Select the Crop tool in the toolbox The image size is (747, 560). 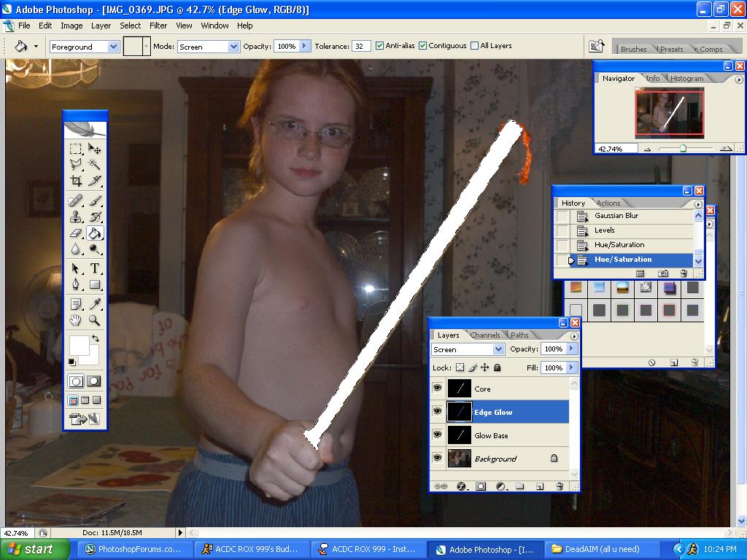[x=76, y=181]
